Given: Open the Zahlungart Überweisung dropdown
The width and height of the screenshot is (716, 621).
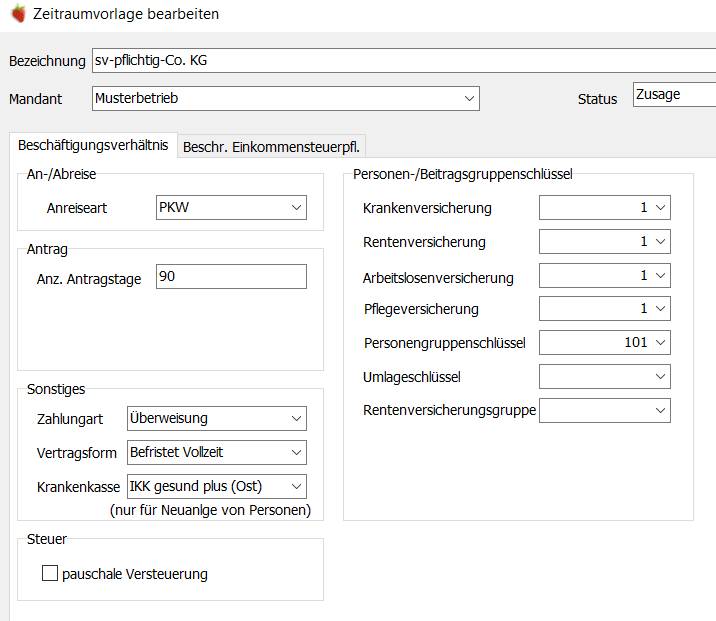Looking at the screenshot, I should click(x=217, y=418).
